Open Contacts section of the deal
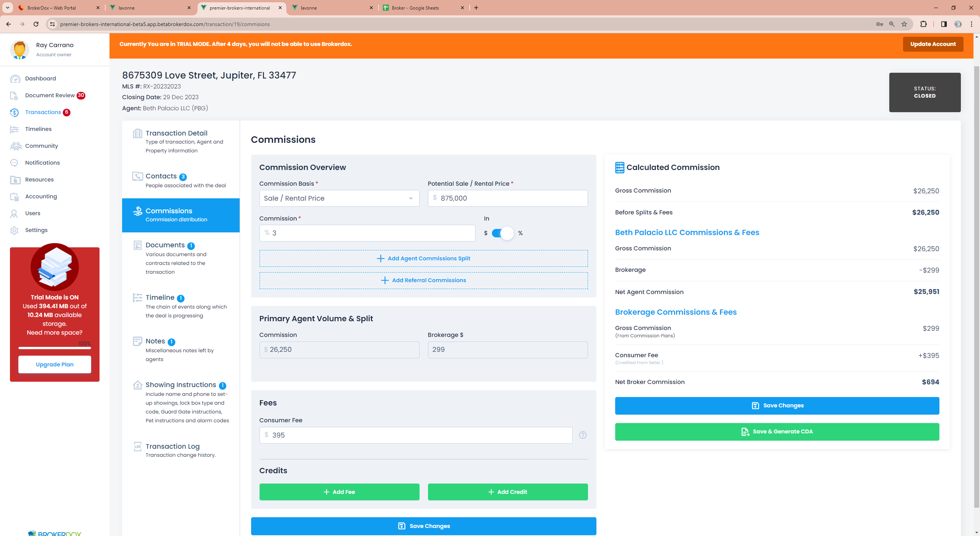Image resolution: width=980 pixels, height=536 pixels. (x=181, y=181)
